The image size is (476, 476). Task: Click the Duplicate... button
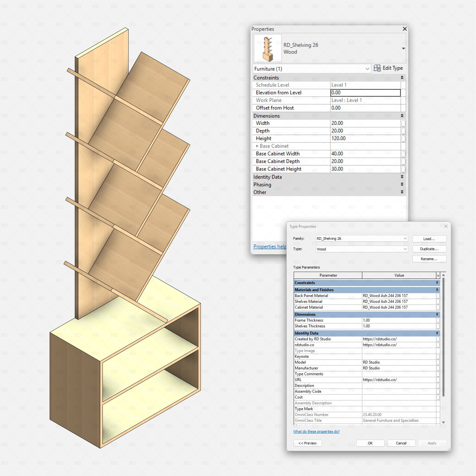[429, 249]
